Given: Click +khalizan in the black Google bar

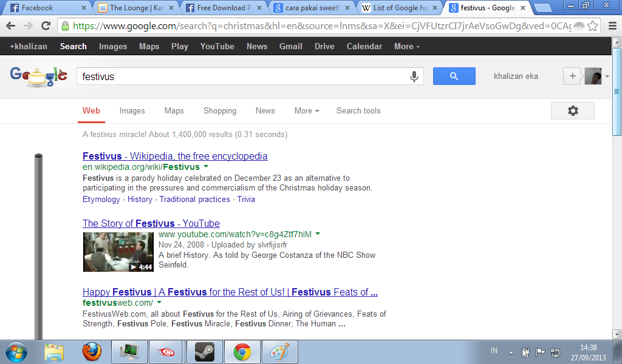Looking at the screenshot, I should tap(29, 46).
